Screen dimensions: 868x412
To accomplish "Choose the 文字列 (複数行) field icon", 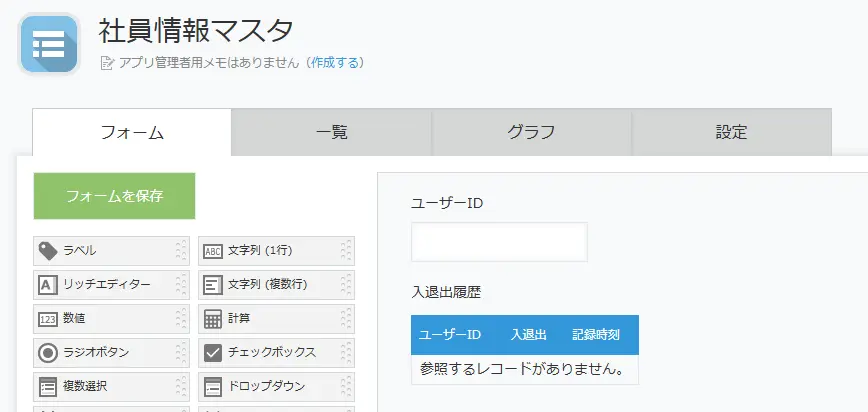I will 213,285.
